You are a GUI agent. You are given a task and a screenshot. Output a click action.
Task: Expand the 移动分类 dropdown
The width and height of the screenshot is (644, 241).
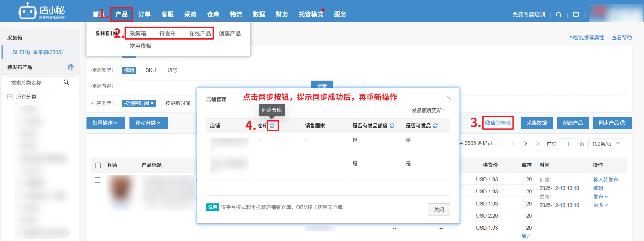tap(148, 123)
